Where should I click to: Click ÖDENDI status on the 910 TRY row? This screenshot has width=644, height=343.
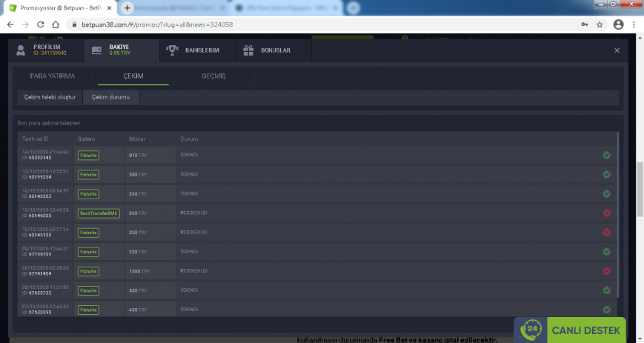tap(189, 155)
